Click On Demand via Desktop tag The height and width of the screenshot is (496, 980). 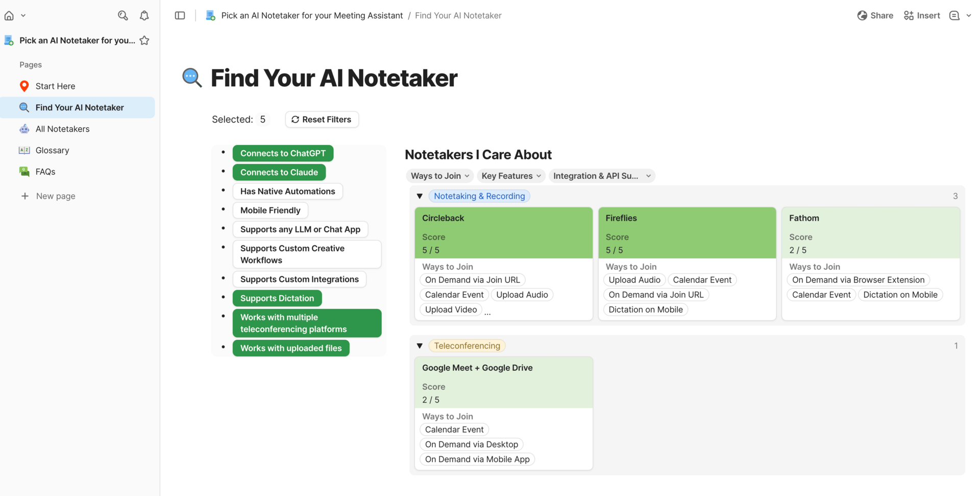471,444
